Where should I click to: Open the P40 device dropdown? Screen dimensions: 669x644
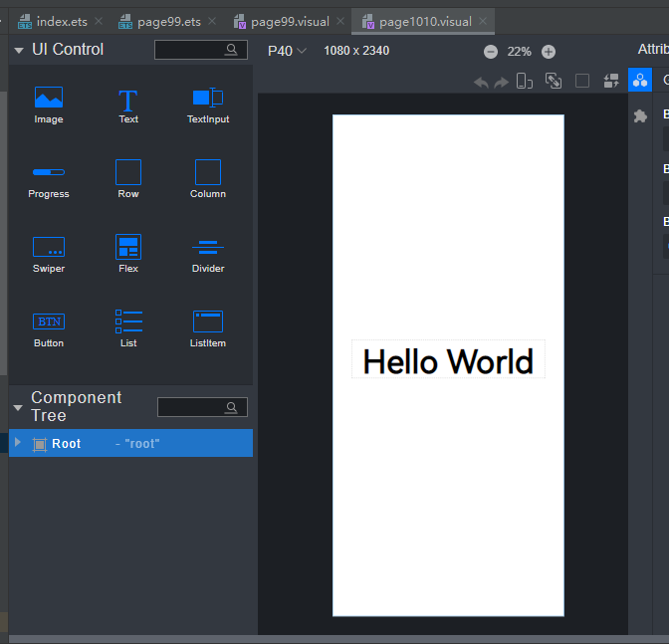[287, 51]
